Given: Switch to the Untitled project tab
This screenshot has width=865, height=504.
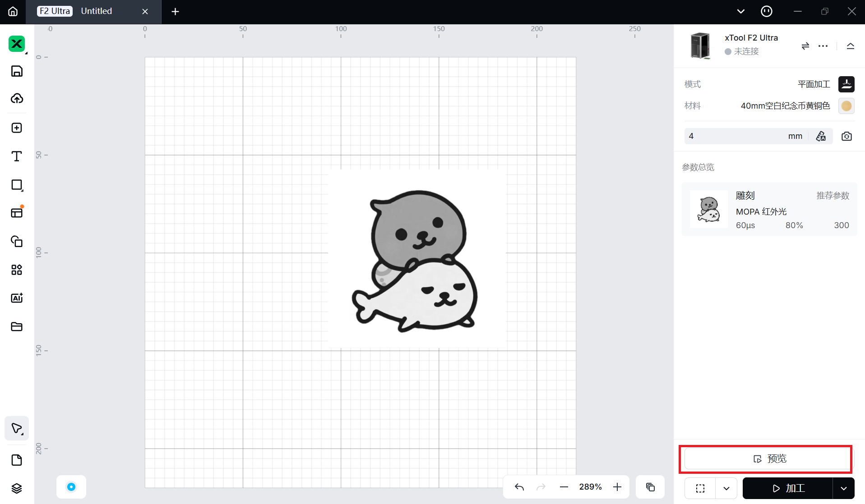Looking at the screenshot, I should (x=96, y=11).
